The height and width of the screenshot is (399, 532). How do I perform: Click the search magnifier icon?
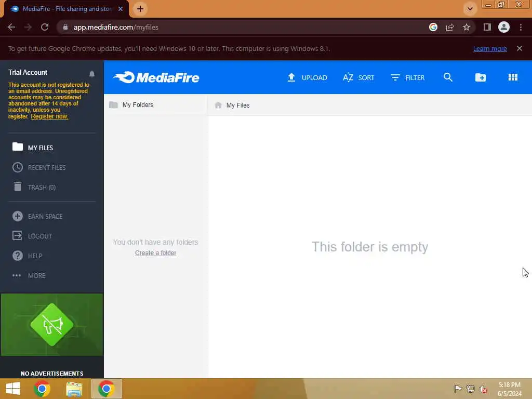(448, 77)
